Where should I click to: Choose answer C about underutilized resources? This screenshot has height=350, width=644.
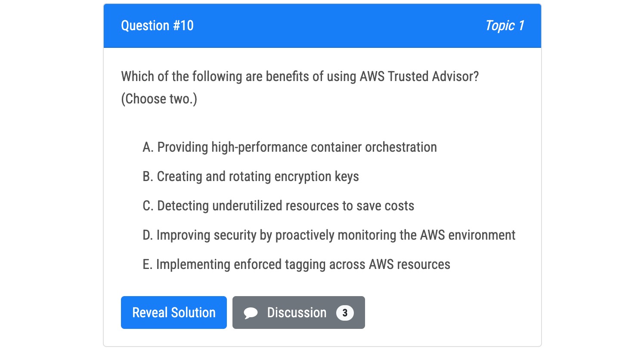[x=278, y=206]
